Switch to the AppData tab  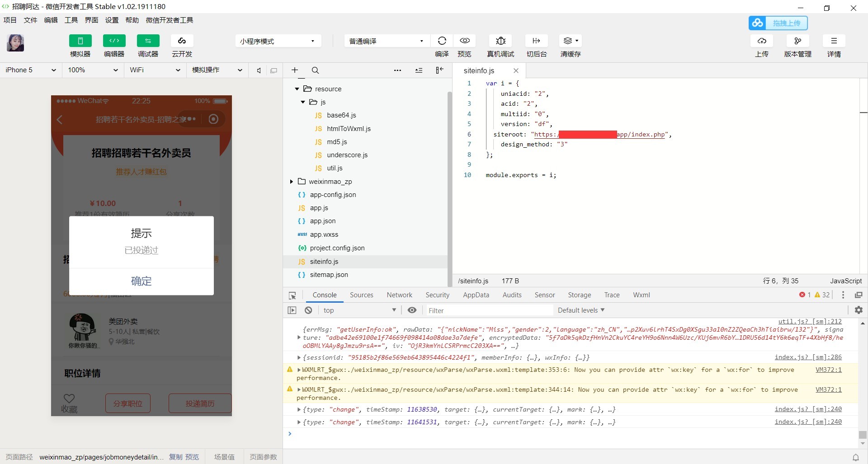click(x=476, y=295)
